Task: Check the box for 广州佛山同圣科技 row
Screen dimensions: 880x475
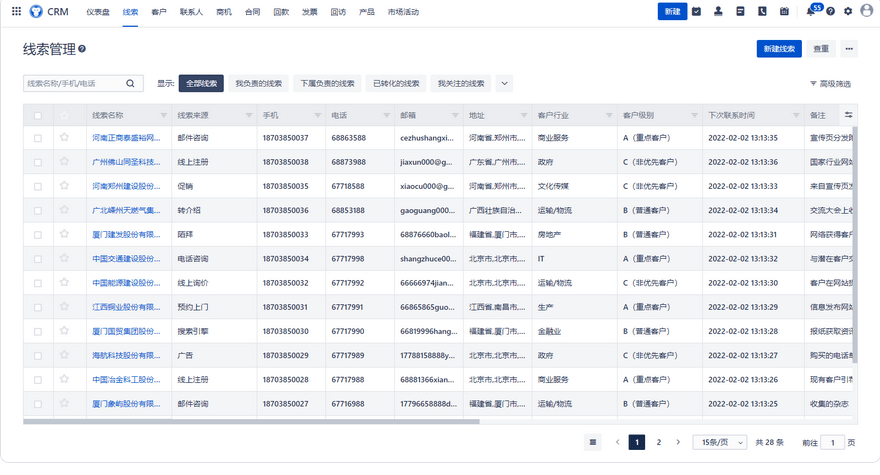Action: point(38,162)
